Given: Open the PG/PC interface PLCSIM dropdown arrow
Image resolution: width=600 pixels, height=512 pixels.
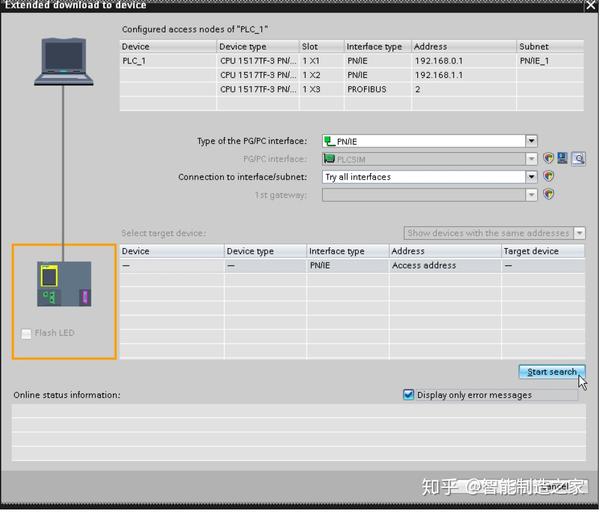Looking at the screenshot, I should (x=531, y=158).
